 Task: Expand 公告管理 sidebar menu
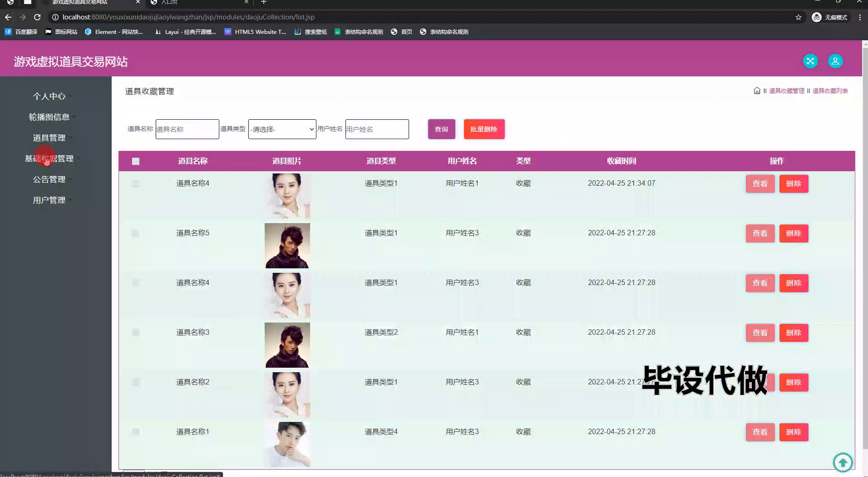pos(49,179)
